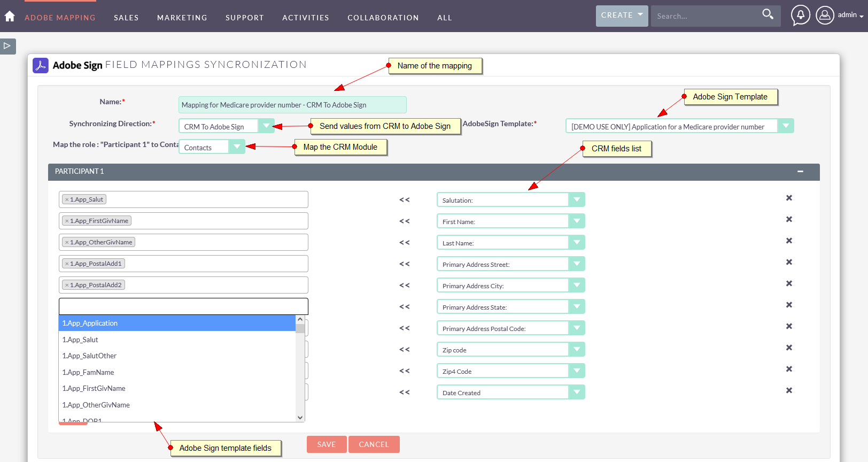Remove the 1.App_PostalAdd2 tag
The width and height of the screenshot is (868, 462).
pyautogui.click(x=67, y=285)
